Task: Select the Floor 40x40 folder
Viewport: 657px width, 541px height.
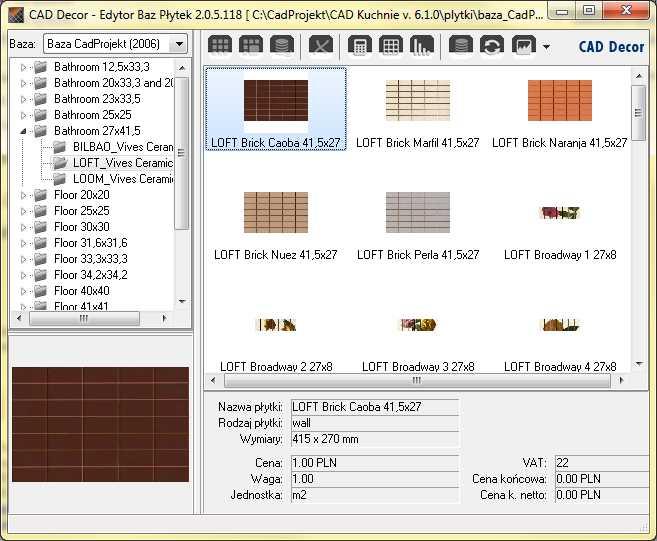Action: pyautogui.click(x=82, y=291)
